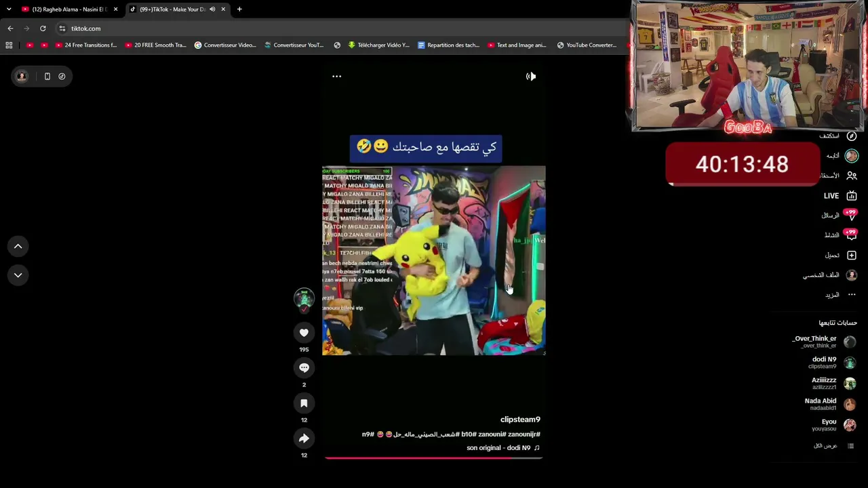Open Activity (النشاط) in the sidebar
The height and width of the screenshot is (488, 868).
[840, 235]
